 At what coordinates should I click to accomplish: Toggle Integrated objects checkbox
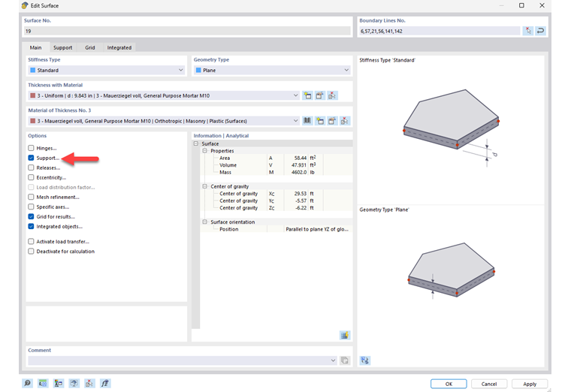click(x=31, y=226)
